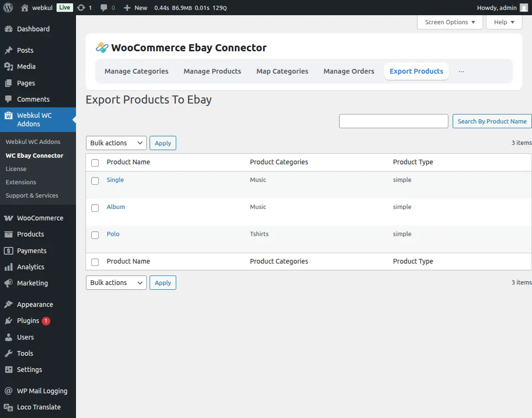Click the Search By Product Name button
This screenshot has width=532, height=418.
[x=492, y=122]
